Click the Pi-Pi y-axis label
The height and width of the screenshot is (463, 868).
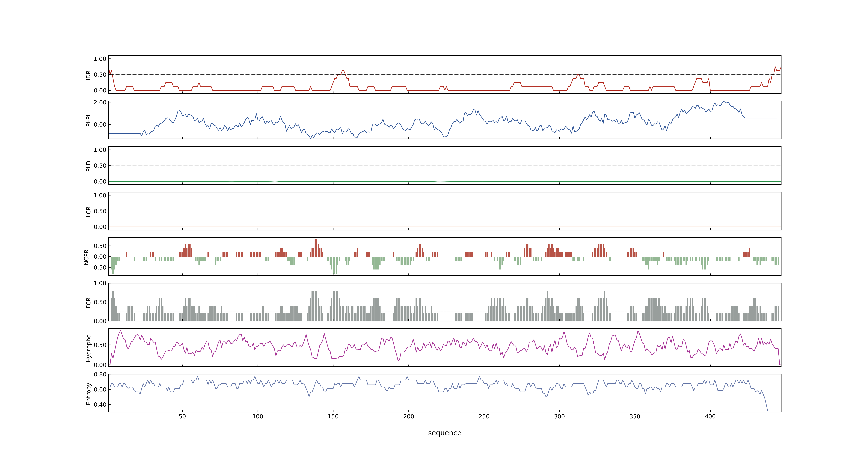[x=88, y=120]
